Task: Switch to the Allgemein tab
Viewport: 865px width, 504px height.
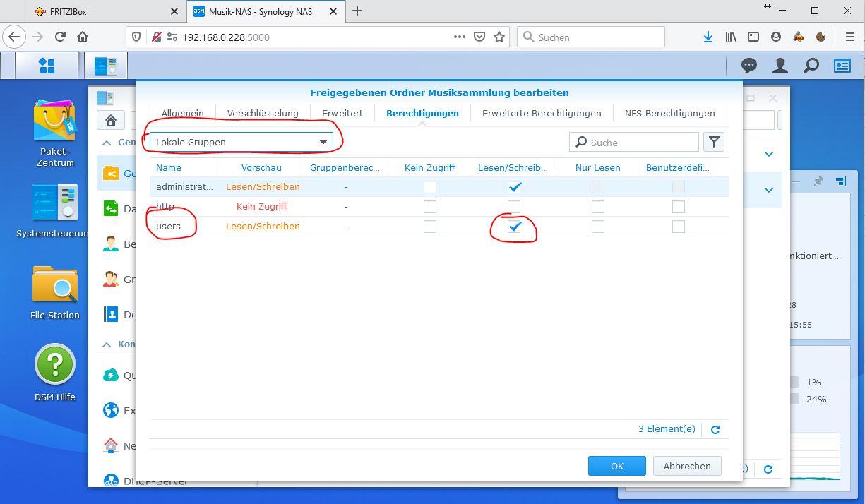Action: [183, 113]
